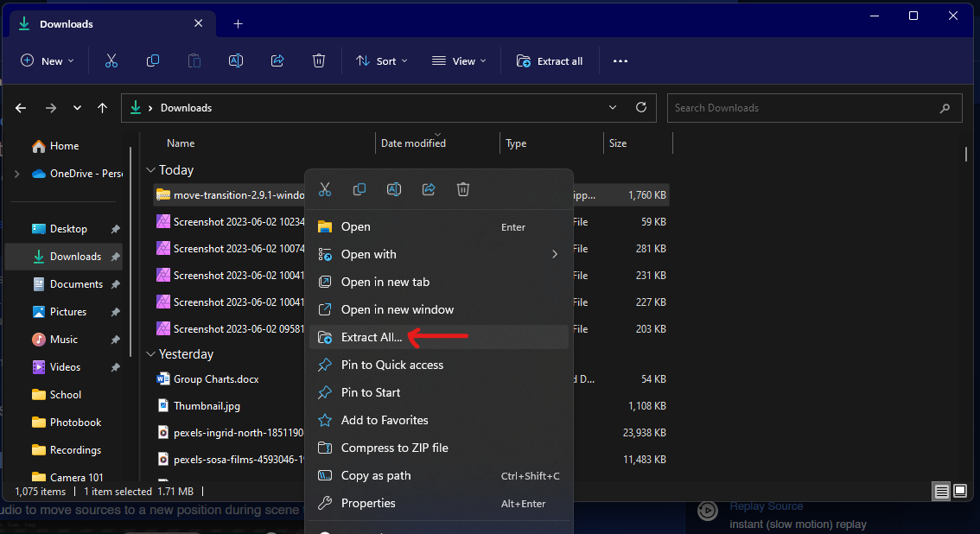Open the address bar history dropdown
The width and height of the screenshot is (980, 534).
pos(613,107)
